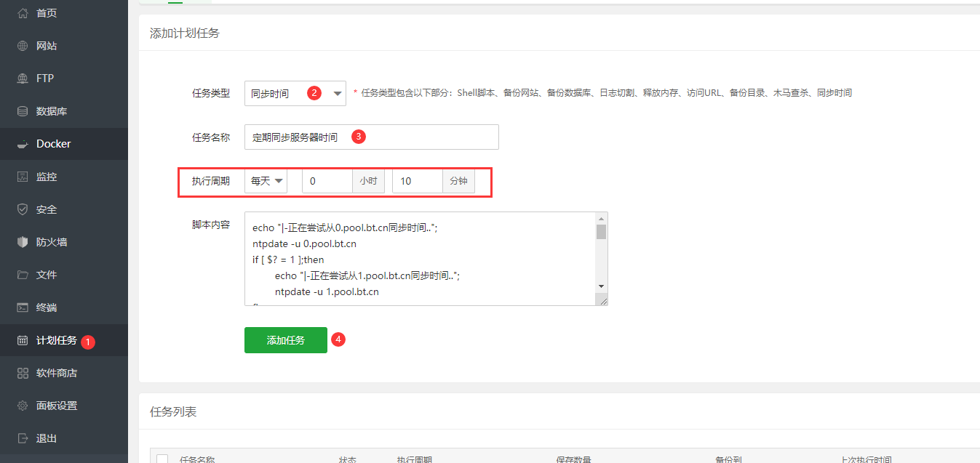The height and width of the screenshot is (463, 980).
Task: Click 退出 to log out
Action: (x=47, y=438)
